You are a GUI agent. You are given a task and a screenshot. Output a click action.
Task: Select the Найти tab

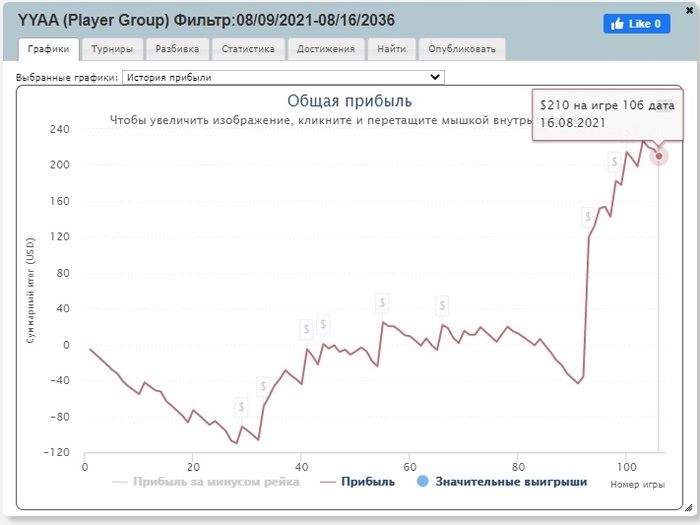coord(392,49)
